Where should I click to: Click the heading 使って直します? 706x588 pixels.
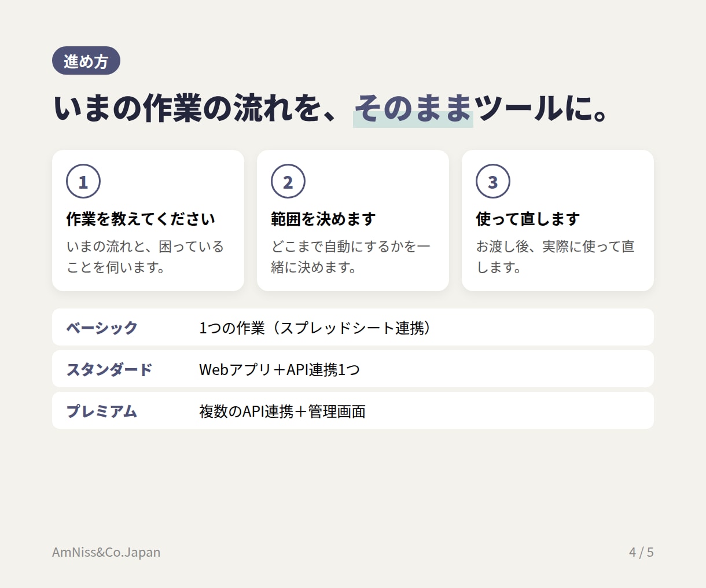click(528, 219)
